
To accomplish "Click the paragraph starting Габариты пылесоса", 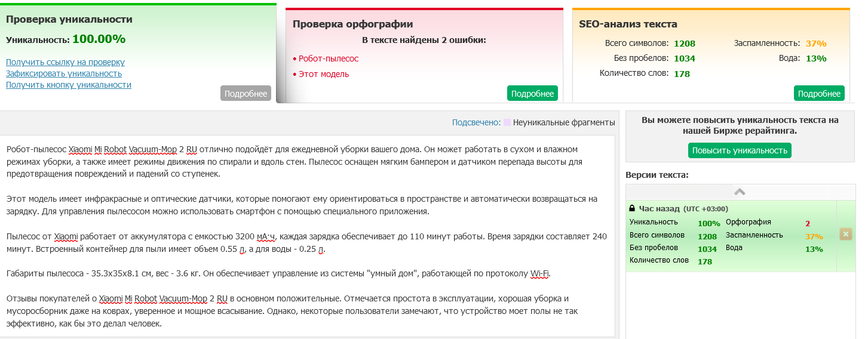I will 279,274.
